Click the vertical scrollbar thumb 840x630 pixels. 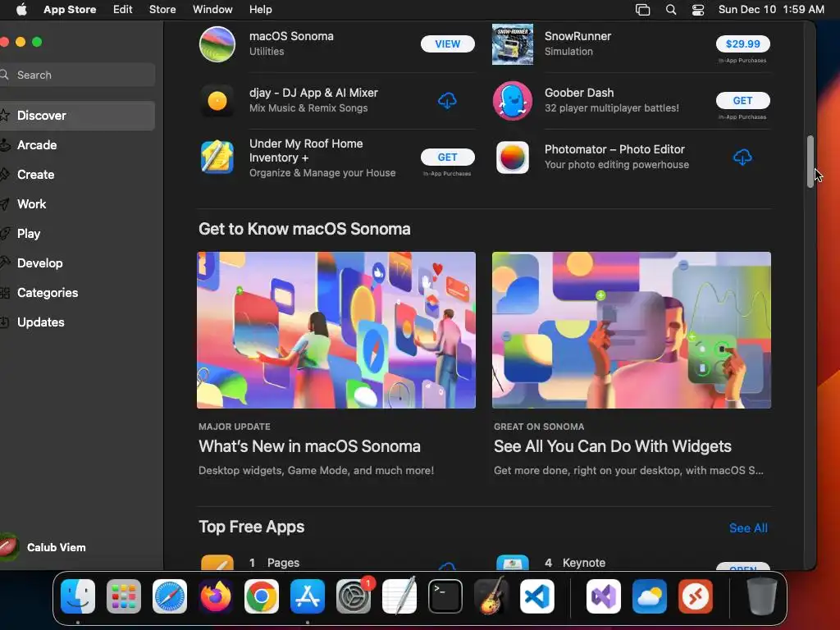point(810,162)
